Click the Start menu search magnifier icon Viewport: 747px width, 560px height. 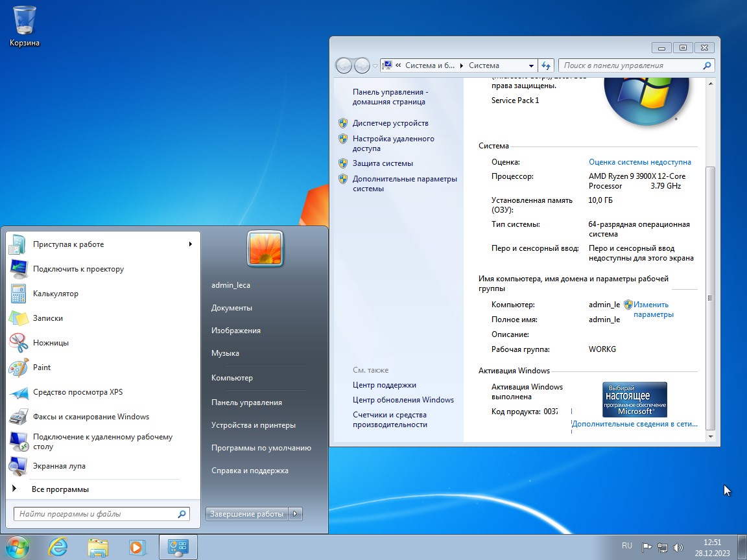[x=182, y=514]
